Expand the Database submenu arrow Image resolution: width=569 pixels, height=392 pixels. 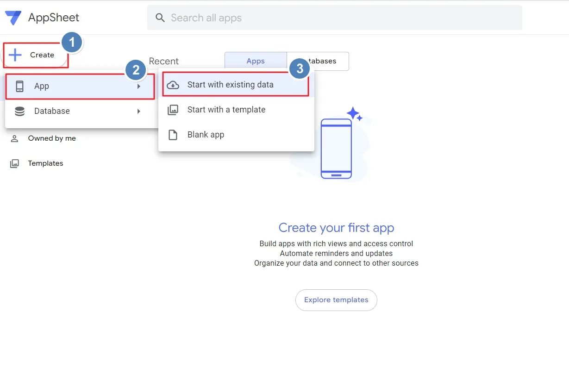point(139,111)
